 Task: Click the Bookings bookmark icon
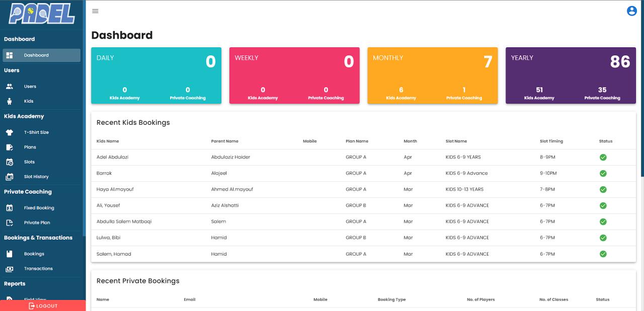click(x=10, y=254)
